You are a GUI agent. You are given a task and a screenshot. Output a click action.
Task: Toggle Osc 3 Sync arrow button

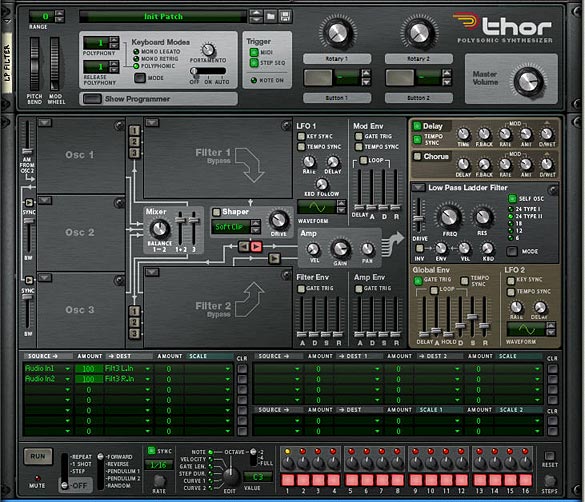[29, 280]
